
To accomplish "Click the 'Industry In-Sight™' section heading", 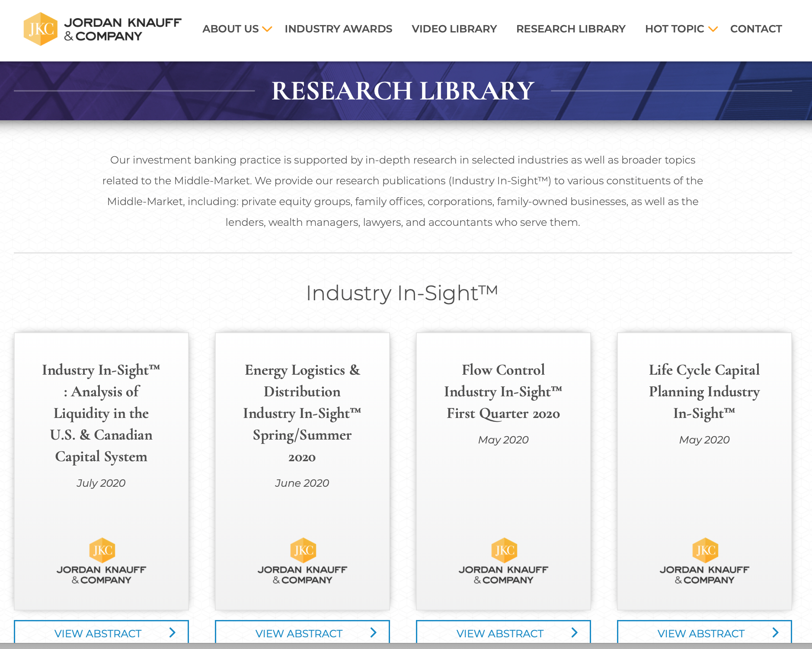I will point(402,293).
